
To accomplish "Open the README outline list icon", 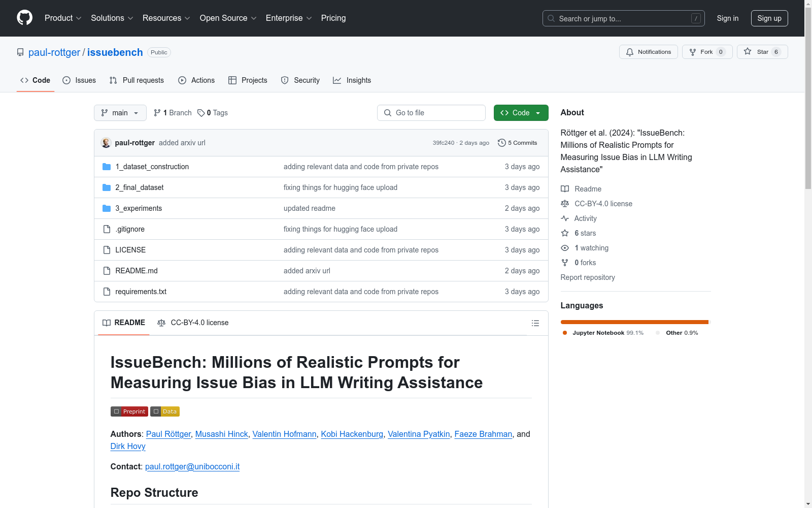I will click(535, 323).
